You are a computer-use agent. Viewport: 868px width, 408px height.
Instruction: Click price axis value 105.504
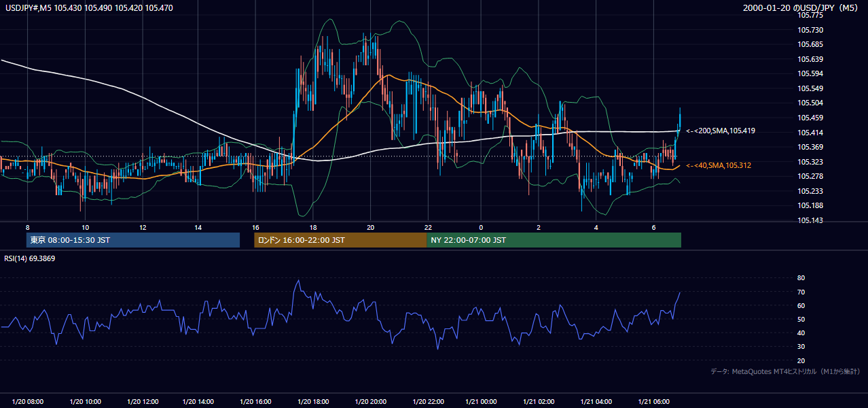pyautogui.click(x=810, y=103)
